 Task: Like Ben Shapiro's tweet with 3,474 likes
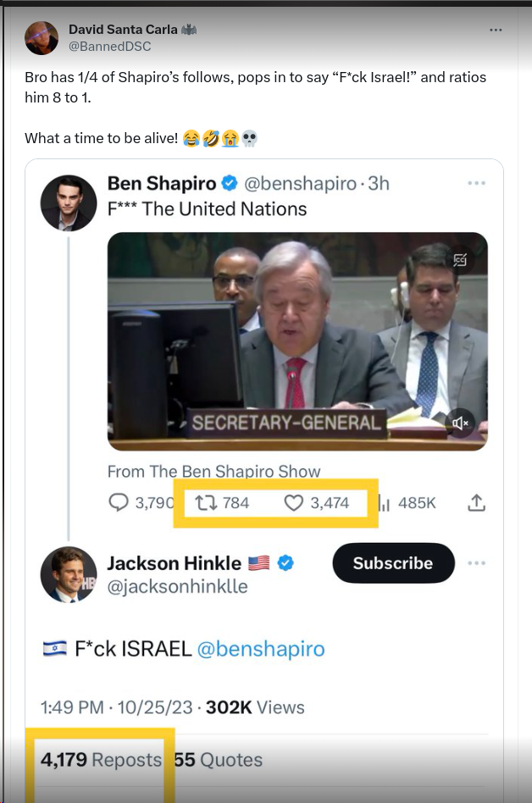[293, 502]
